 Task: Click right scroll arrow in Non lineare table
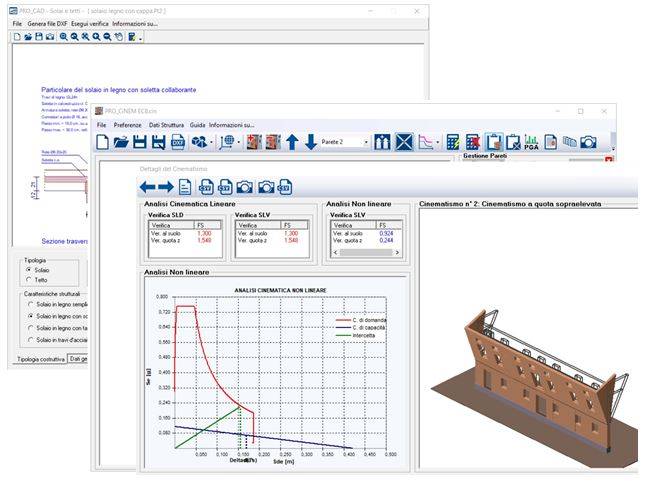coord(397,252)
